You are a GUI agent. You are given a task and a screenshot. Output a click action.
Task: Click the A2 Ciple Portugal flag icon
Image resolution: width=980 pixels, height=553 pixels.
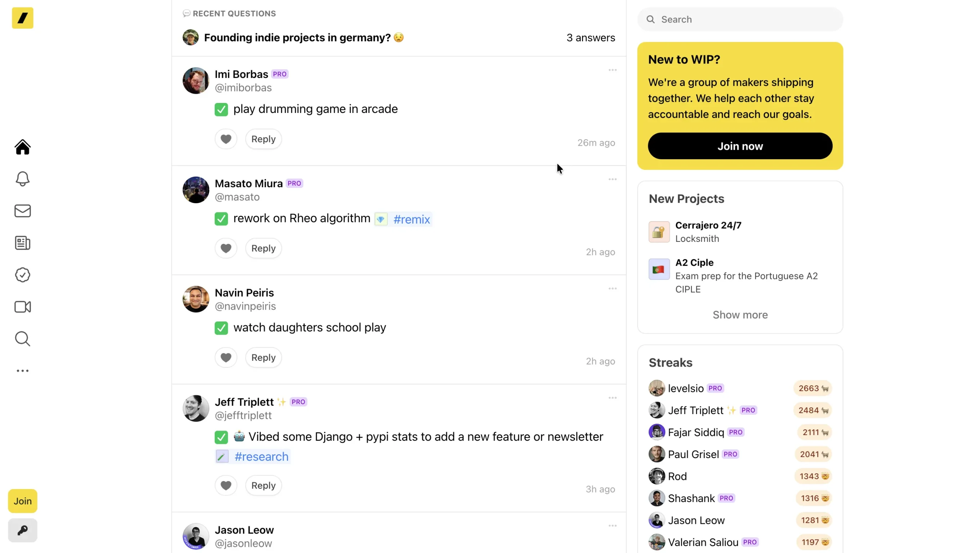(659, 269)
